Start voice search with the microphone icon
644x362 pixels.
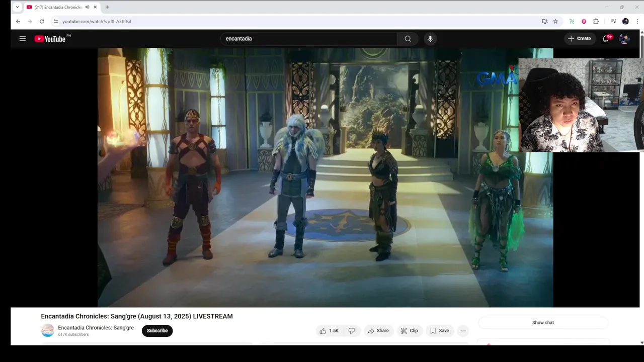(430, 39)
